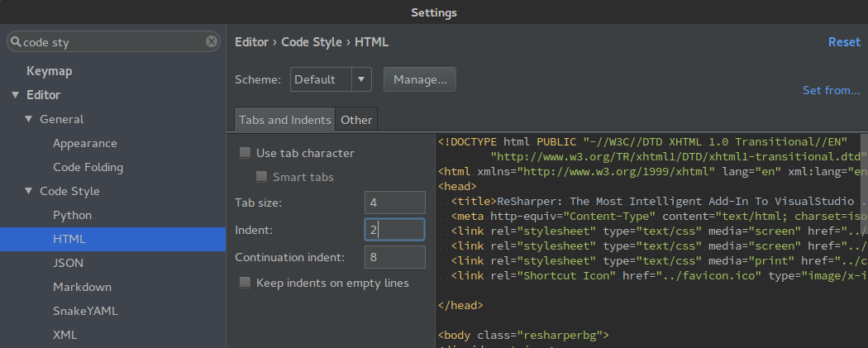Click the Shortcut Icon link line in preview
The width and height of the screenshot is (868, 348).
coord(660,275)
